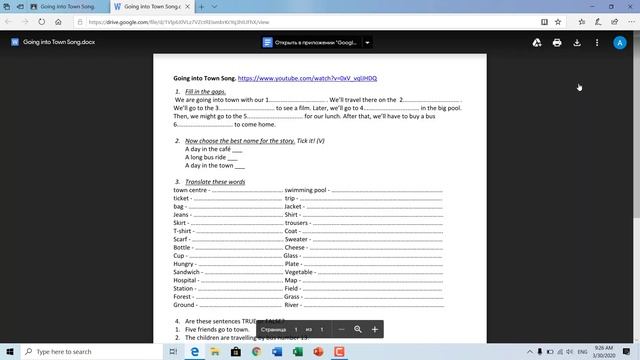Share this page icon
The height and width of the screenshot is (360, 640).
tap(615, 22)
